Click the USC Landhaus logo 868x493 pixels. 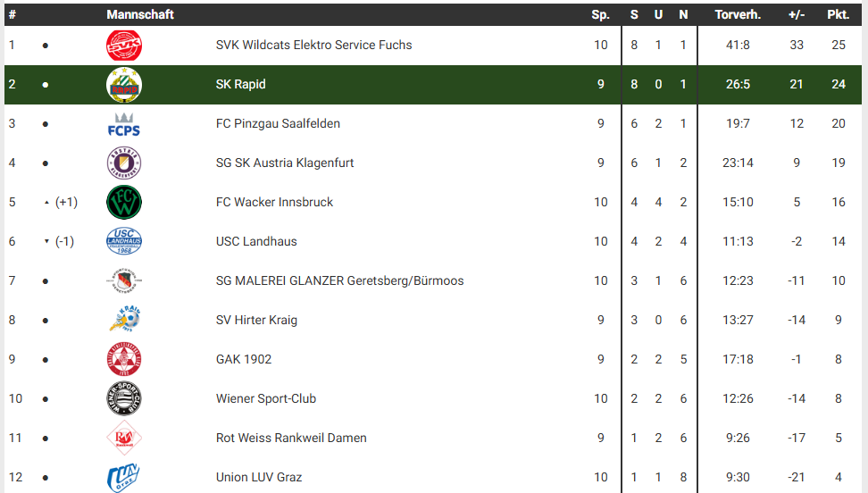pos(123,241)
